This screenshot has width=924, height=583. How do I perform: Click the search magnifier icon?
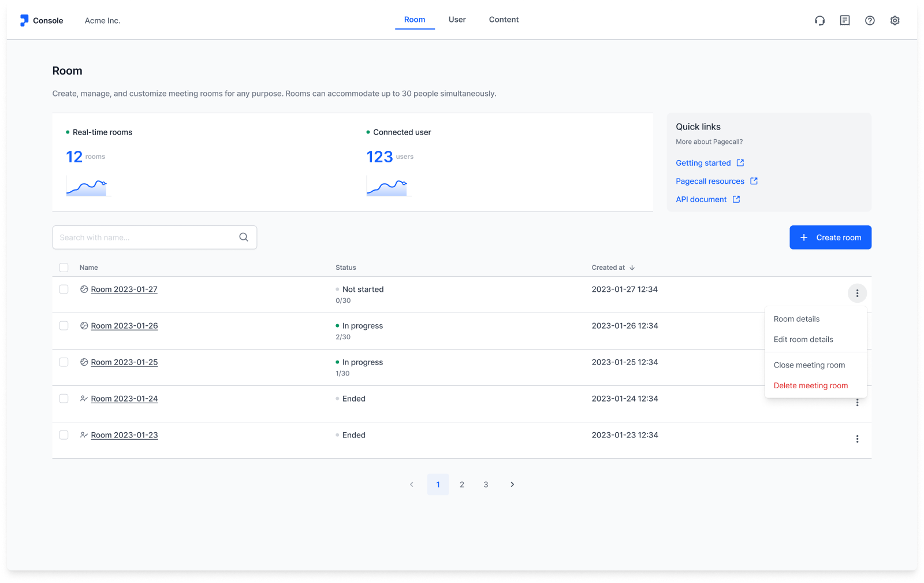click(x=244, y=237)
